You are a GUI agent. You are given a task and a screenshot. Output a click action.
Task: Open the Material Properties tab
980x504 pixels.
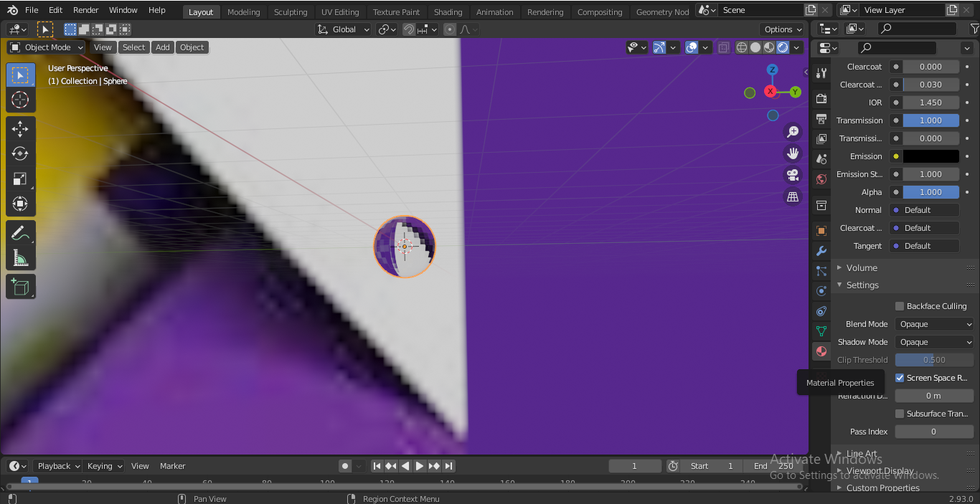click(x=821, y=351)
